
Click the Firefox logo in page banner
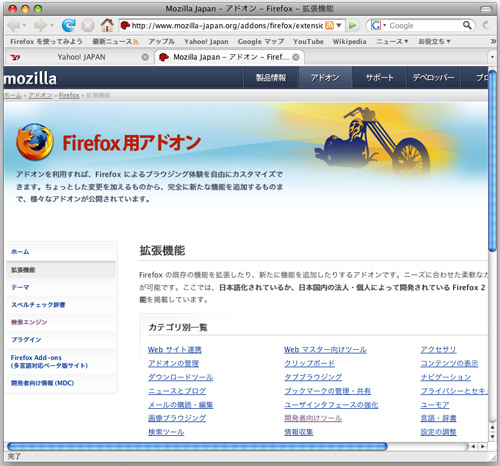tap(35, 142)
